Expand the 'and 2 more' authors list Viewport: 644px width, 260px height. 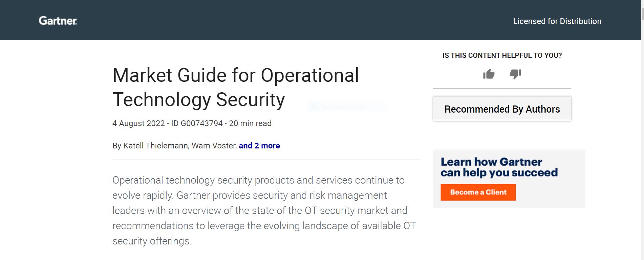(259, 146)
